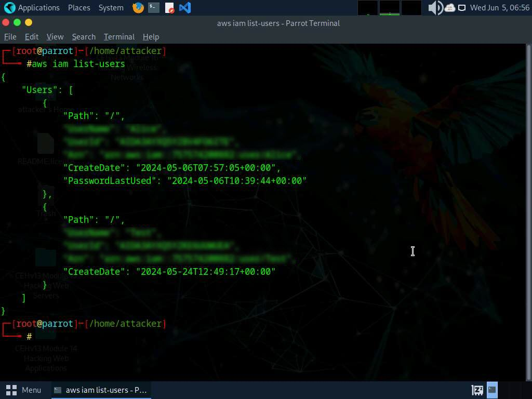Click the cloud tray icon

450,8
